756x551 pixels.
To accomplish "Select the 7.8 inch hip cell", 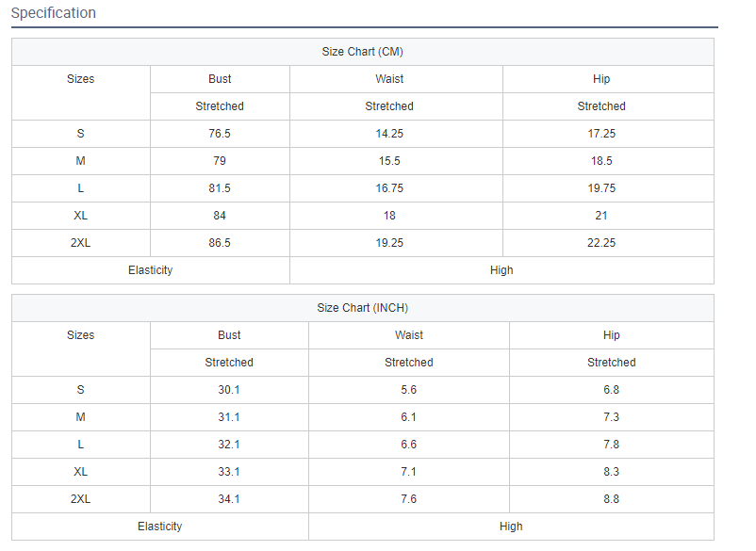I will pos(611,445).
